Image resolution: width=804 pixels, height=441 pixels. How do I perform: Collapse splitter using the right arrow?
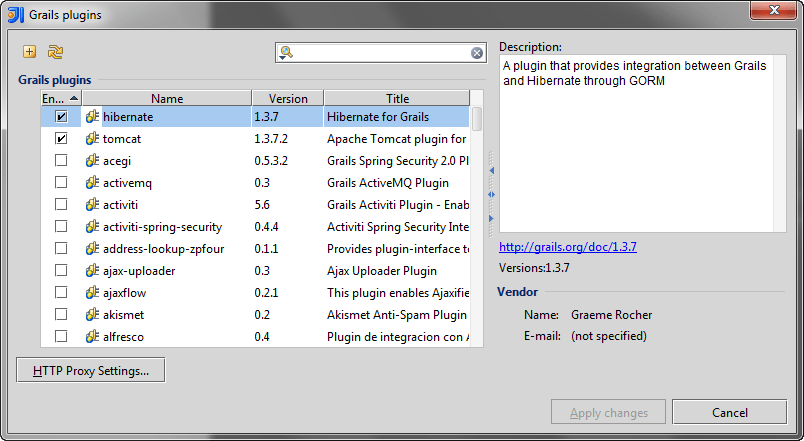[492, 217]
